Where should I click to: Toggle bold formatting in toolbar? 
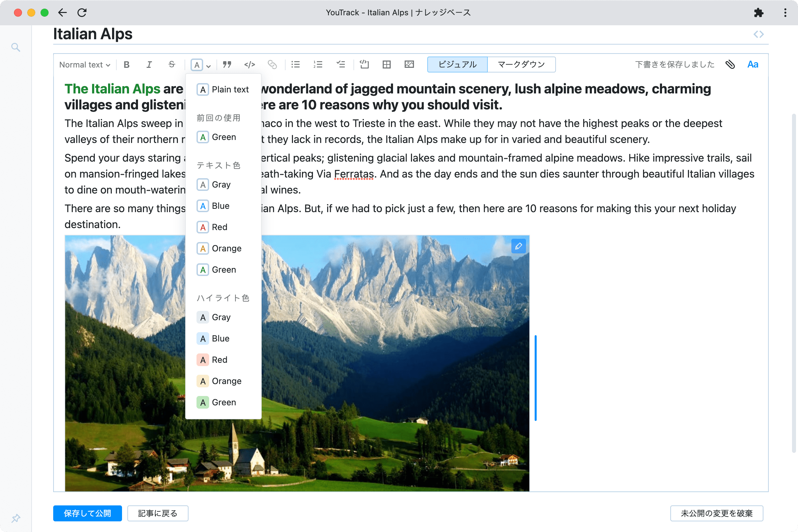(x=127, y=65)
